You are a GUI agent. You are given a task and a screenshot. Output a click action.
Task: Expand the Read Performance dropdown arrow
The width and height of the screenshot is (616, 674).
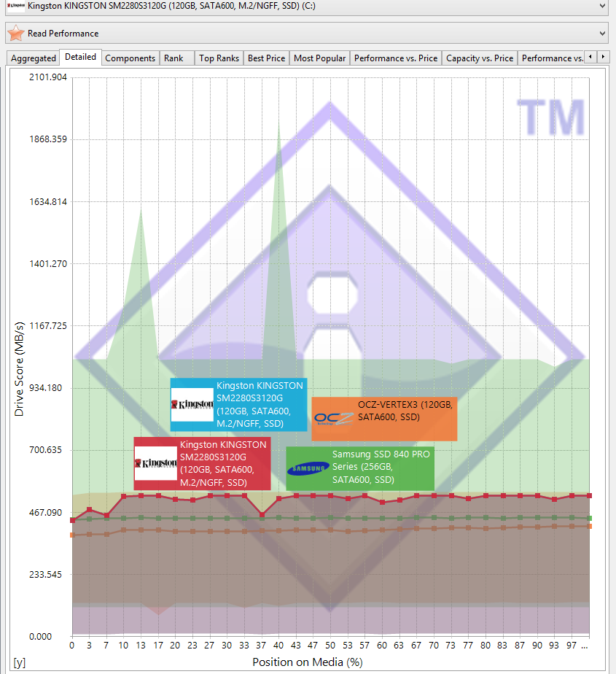coord(602,34)
